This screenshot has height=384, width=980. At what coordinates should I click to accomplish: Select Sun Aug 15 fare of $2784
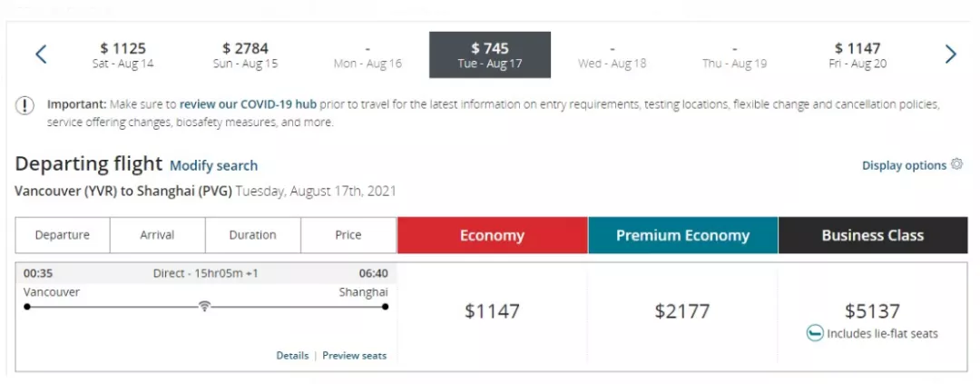coord(246,55)
